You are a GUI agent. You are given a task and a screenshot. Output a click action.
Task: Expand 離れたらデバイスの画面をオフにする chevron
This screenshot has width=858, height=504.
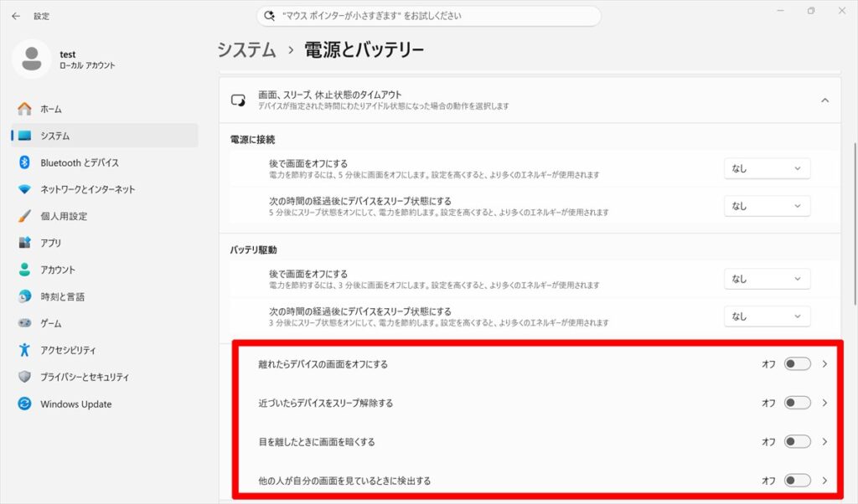coord(824,364)
